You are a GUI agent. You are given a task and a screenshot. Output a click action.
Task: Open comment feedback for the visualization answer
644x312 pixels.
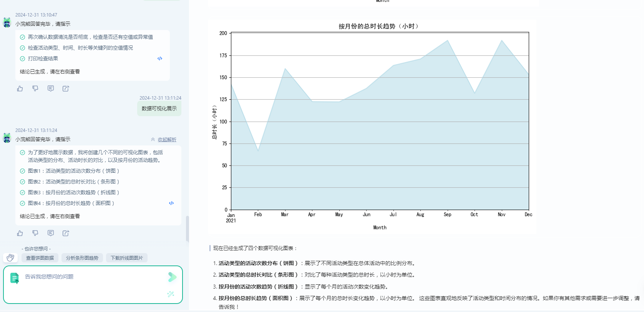[51, 233]
